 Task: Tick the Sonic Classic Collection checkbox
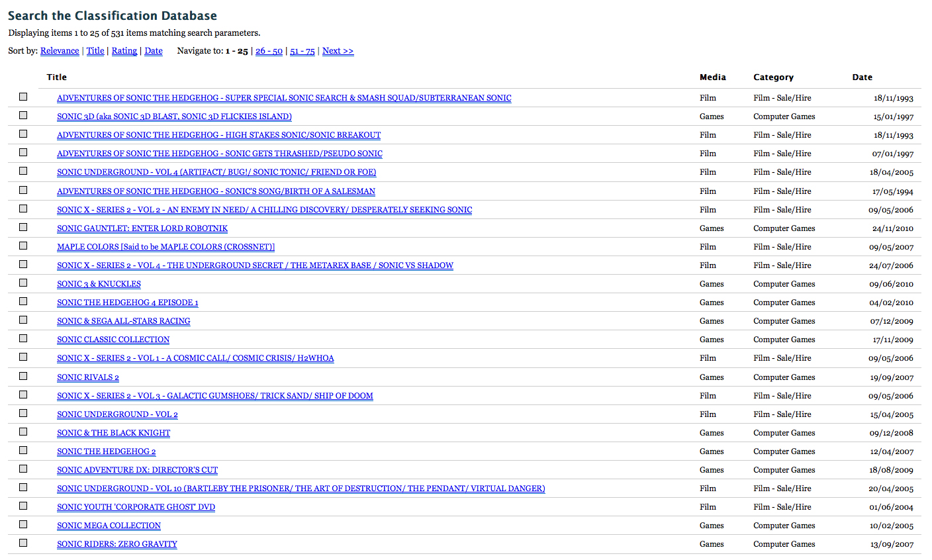click(x=23, y=338)
